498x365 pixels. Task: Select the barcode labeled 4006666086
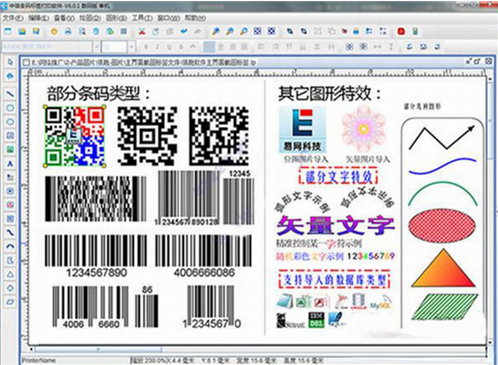click(x=203, y=256)
